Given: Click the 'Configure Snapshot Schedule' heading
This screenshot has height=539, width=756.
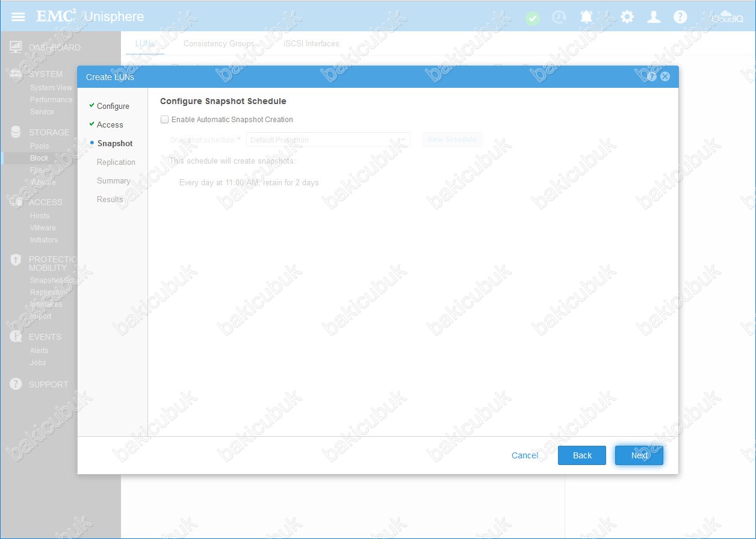Looking at the screenshot, I should [223, 101].
